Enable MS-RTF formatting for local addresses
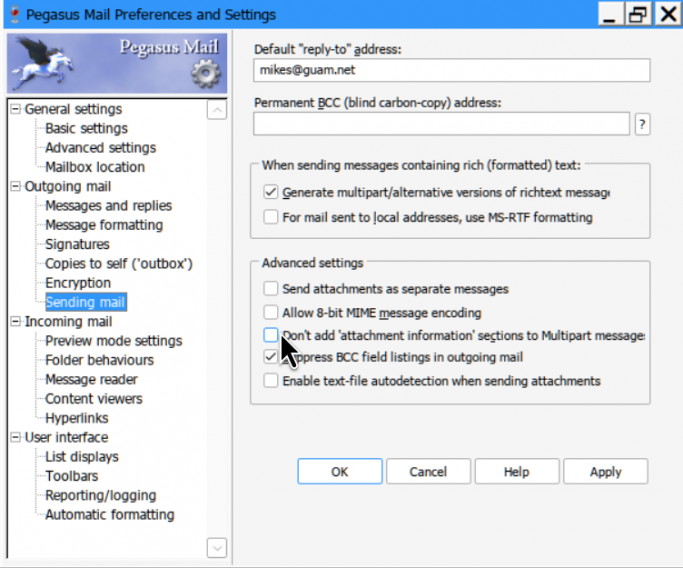 pyautogui.click(x=270, y=217)
